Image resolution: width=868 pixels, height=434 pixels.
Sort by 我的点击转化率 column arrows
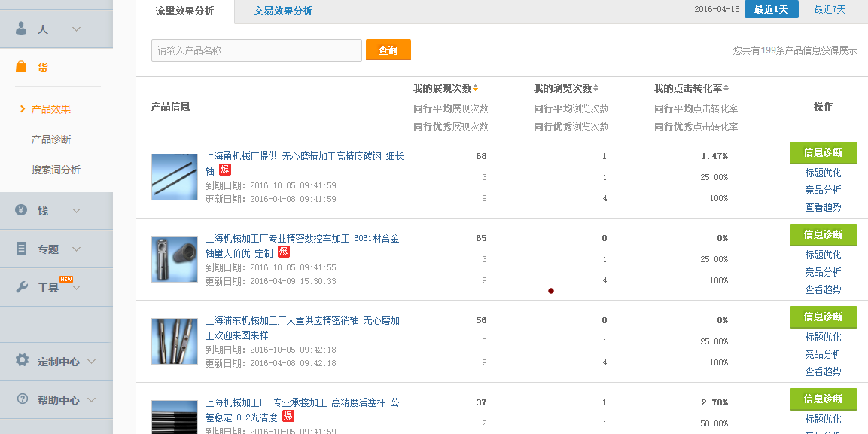pos(726,88)
